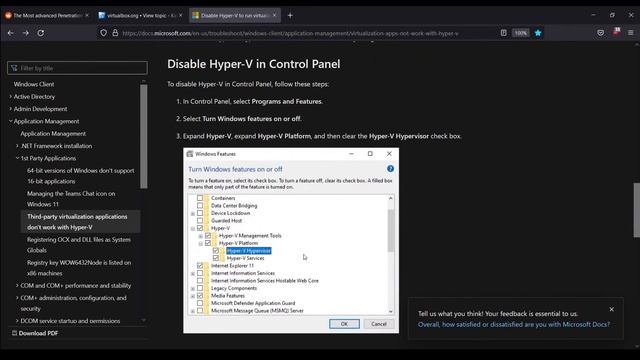
Task: Open Windows Client in the sidebar
Action: [x=34, y=84]
